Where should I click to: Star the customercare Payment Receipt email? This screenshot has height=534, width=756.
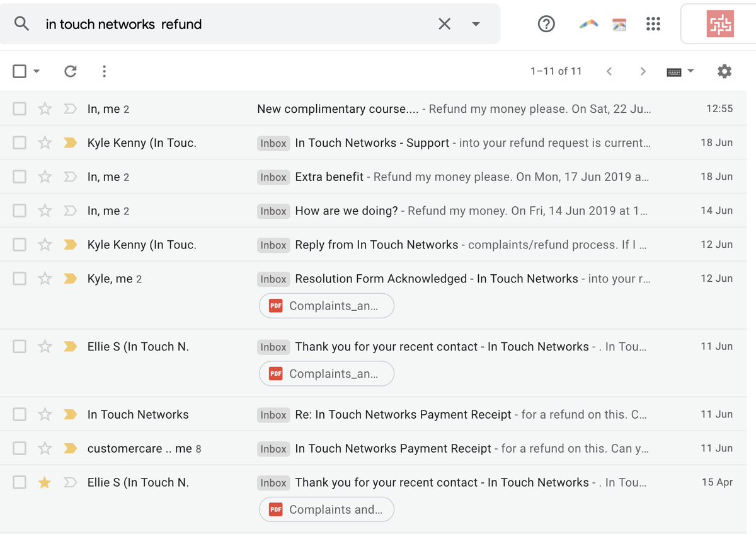pyautogui.click(x=45, y=449)
